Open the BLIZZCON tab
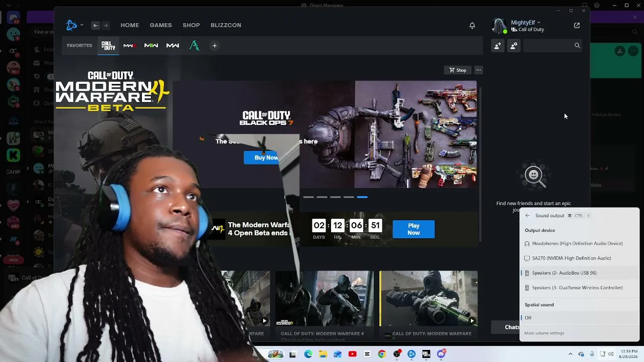 coord(226,25)
